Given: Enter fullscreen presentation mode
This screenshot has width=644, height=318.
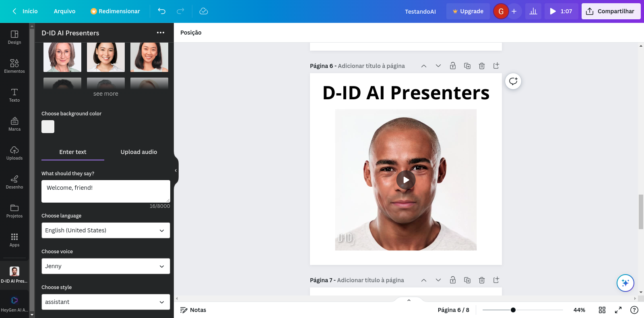Looking at the screenshot, I should [x=618, y=310].
